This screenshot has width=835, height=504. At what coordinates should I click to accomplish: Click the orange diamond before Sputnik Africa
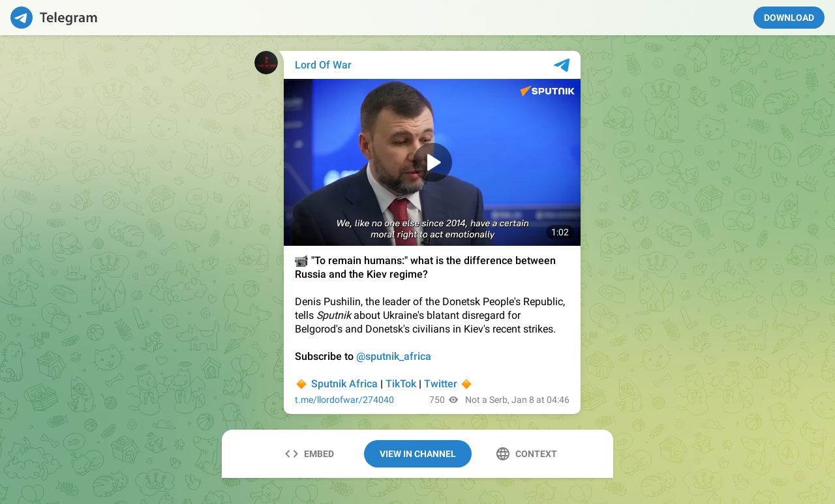point(301,384)
